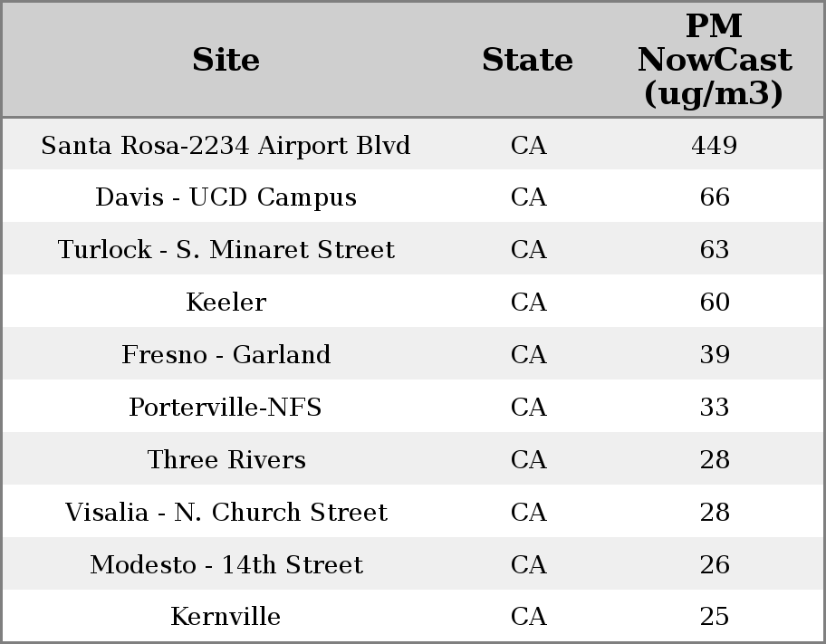Click the value 60 in Keeler row
The image size is (826, 644).
714,303
